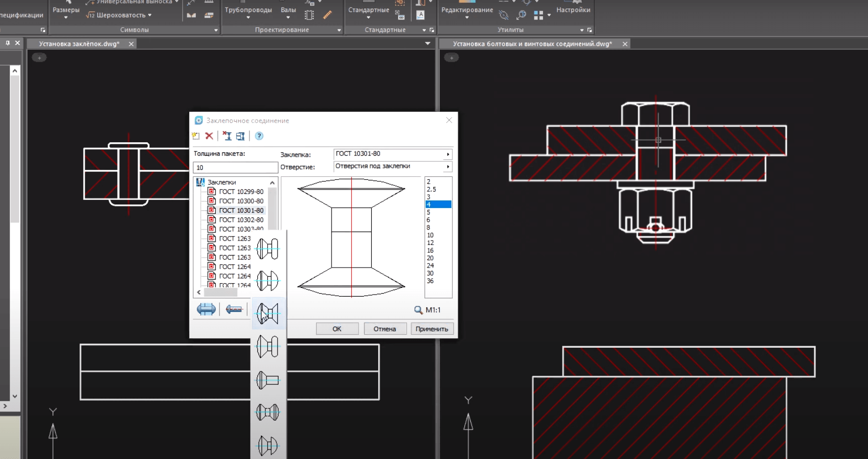Click the M1:1 scale label
This screenshot has width=868, height=459.
click(433, 310)
